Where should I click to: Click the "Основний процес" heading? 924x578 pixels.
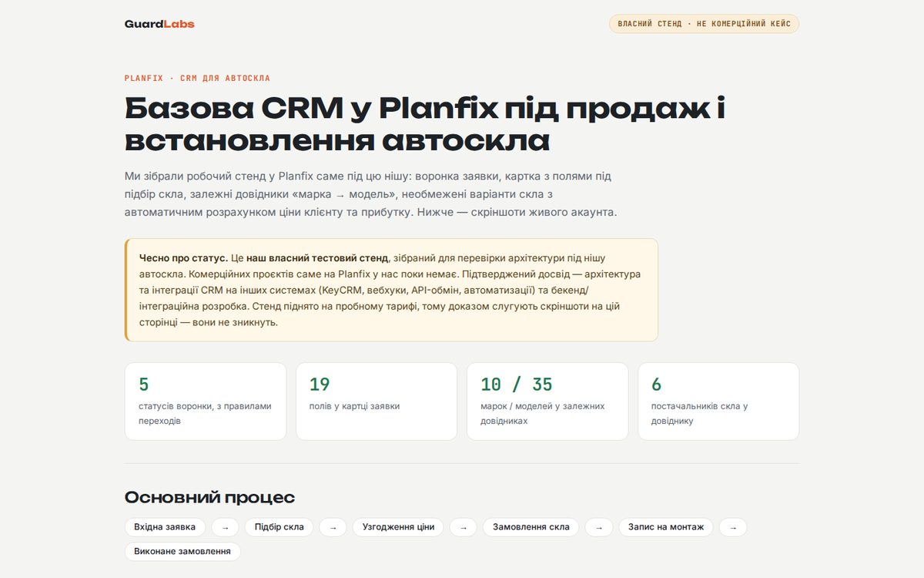point(209,497)
